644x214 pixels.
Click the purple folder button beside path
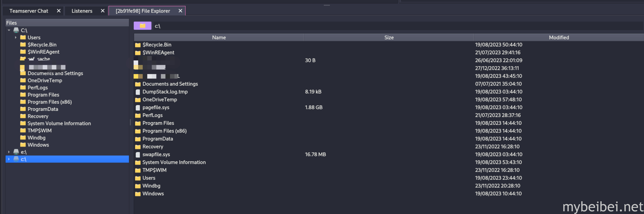click(142, 26)
